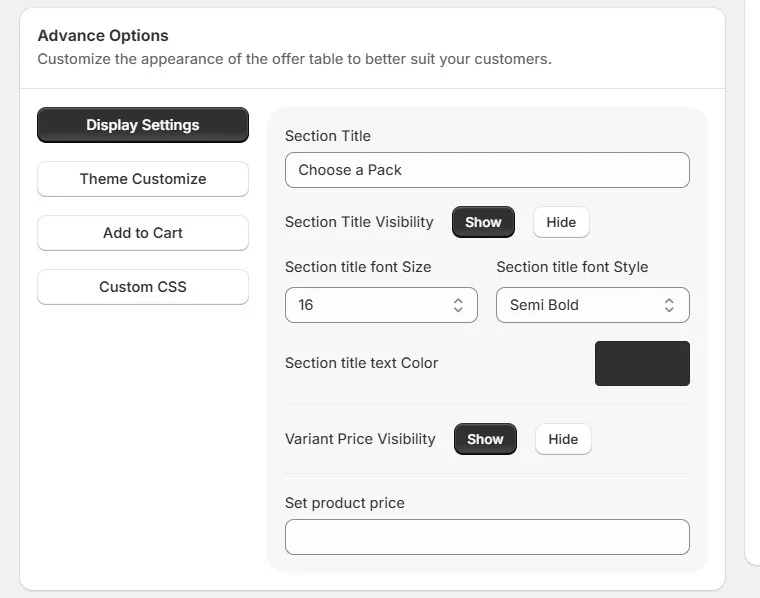The height and width of the screenshot is (598, 760).
Task: Switch to Theme Customize tab
Action: 143,179
